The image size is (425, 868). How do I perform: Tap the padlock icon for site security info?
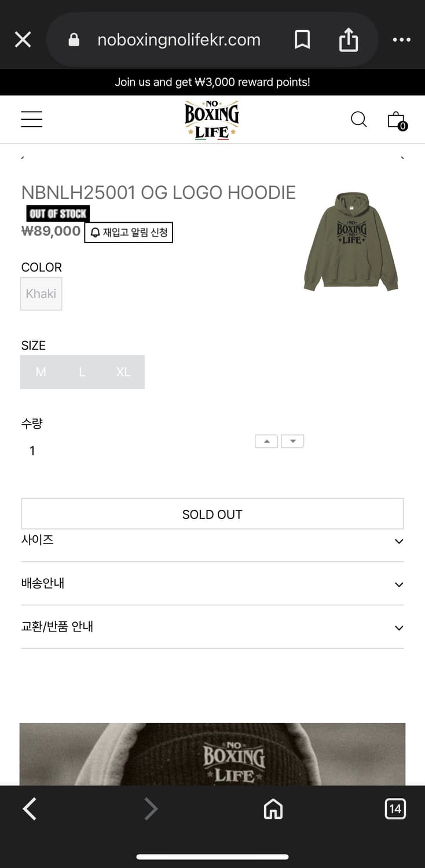(x=74, y=39)
